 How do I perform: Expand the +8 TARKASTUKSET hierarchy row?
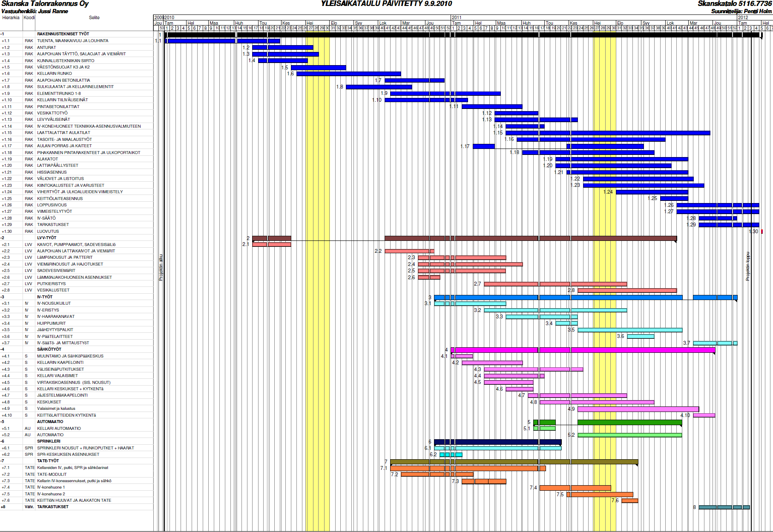click(x=3, y=507)
